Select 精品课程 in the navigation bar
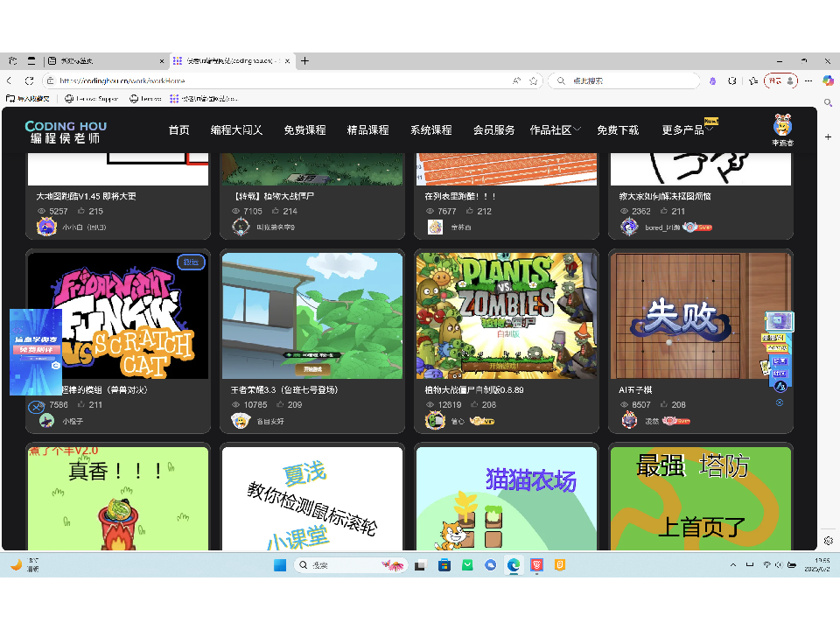Image resolution: width=840 pixels, height=630 pixels. coord(368,130)
